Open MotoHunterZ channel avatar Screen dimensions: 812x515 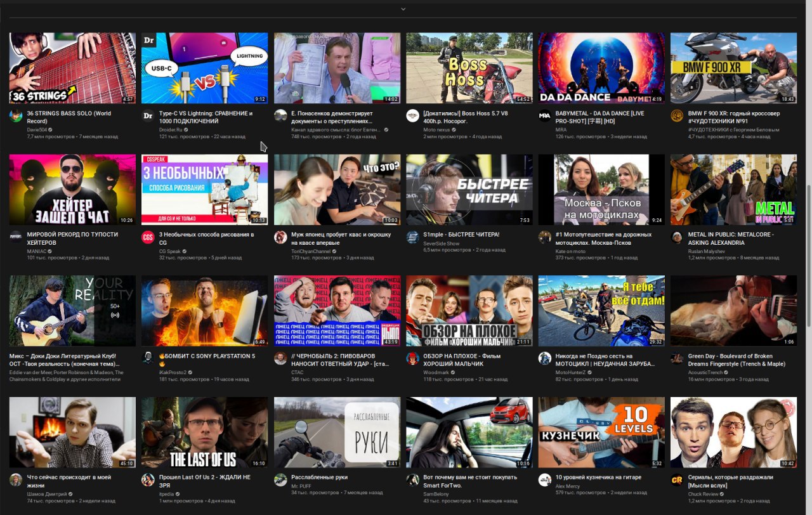click(x=544, y=358)
